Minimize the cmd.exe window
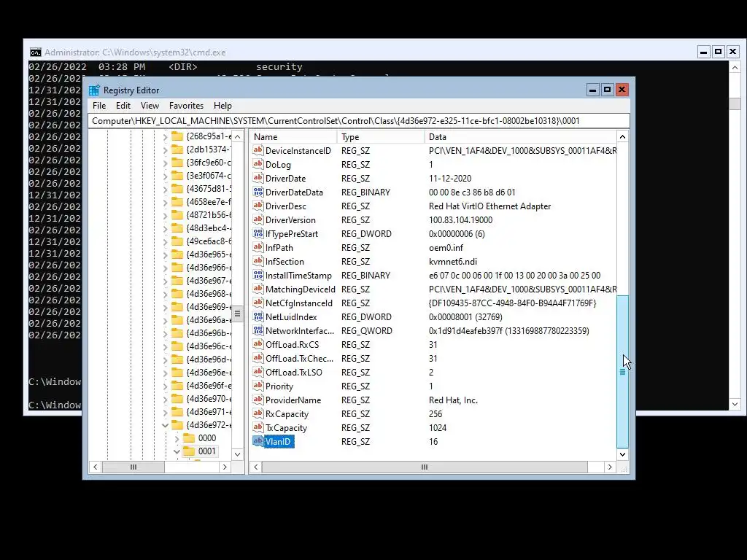 pyautogui.click(x=704, y=52)
